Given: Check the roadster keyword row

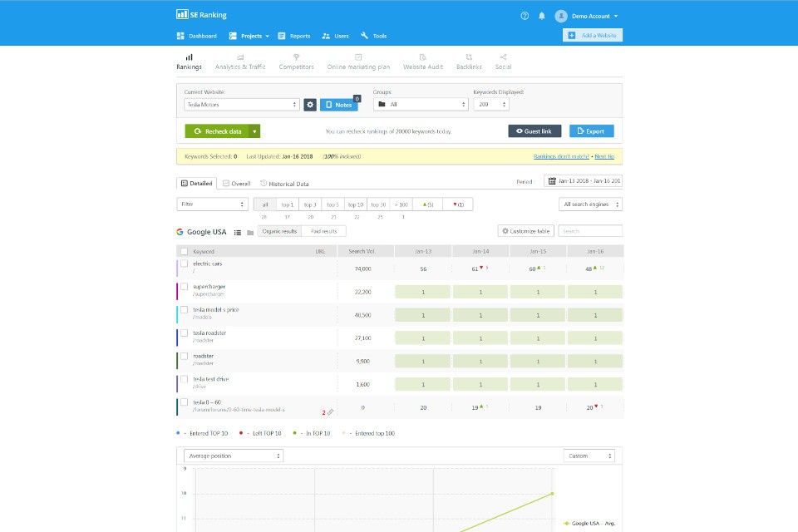Looking at the screenshot, I should click(185, 356).
